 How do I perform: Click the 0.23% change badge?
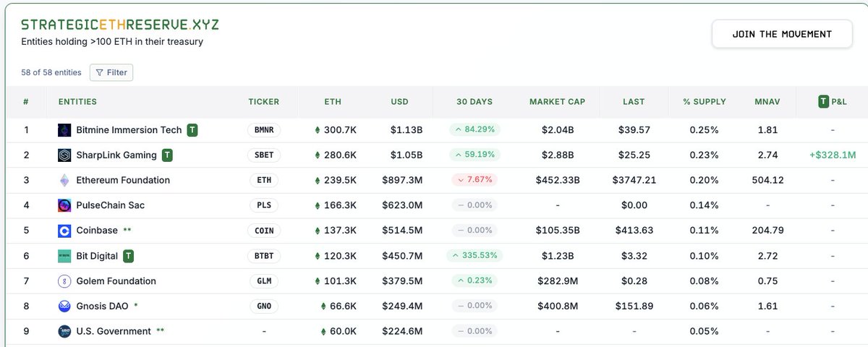(475, 281)
